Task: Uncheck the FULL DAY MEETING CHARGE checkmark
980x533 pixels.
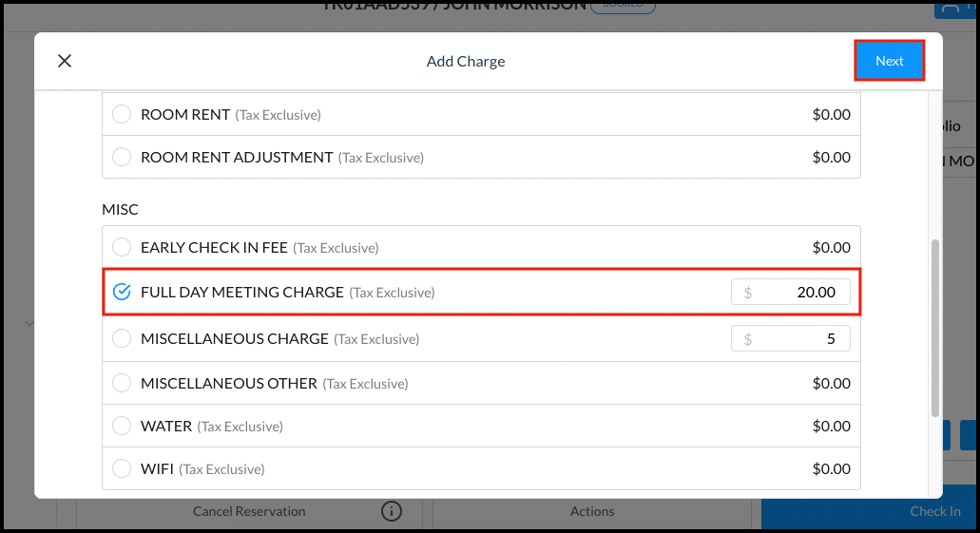Action: coord(122,292)
